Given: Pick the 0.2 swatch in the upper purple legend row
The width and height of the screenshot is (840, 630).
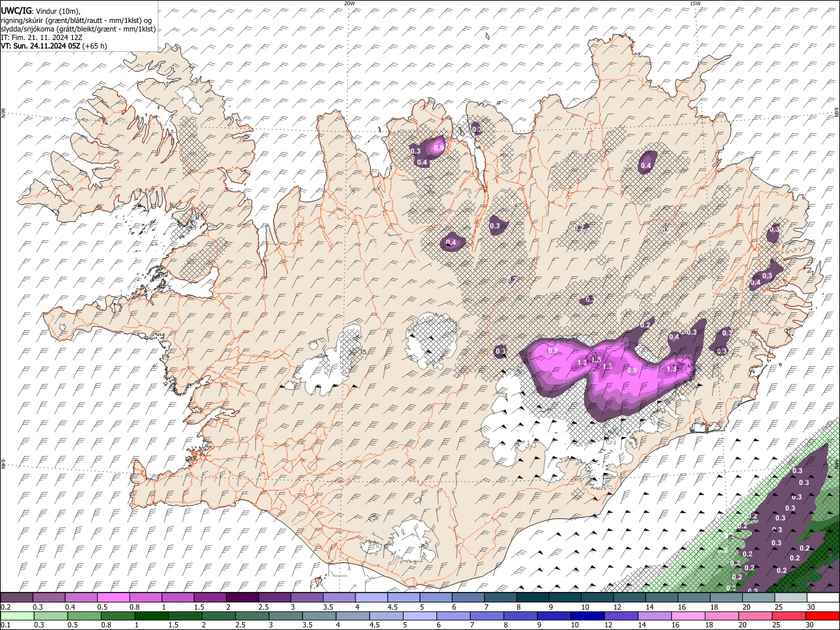Looking at the screenshot, I should 16,598.
